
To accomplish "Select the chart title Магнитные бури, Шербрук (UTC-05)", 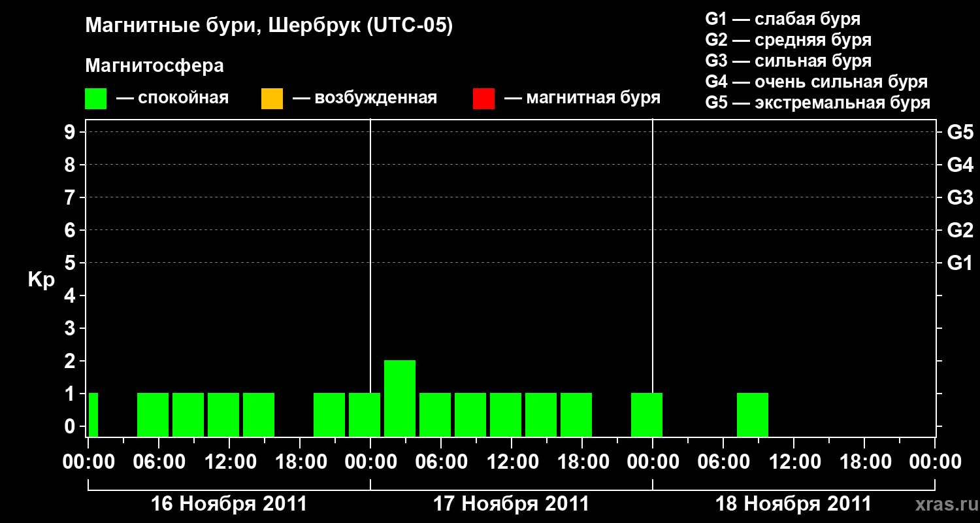I will 269,27.
